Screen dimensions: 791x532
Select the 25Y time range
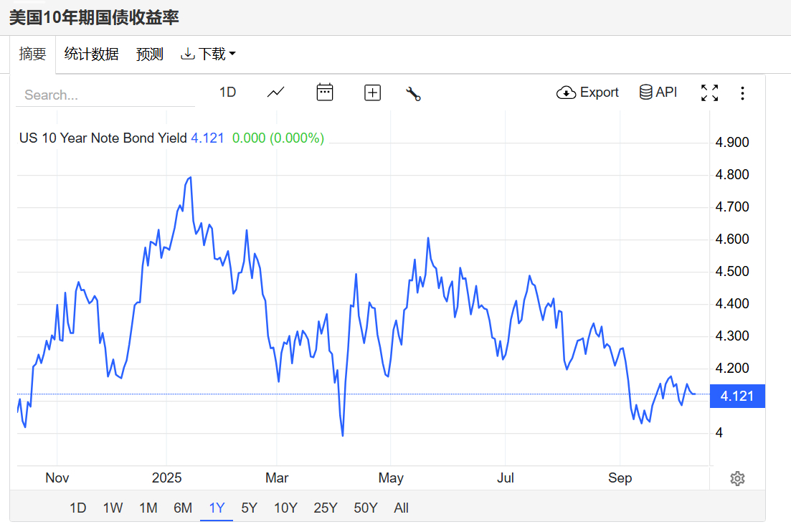point(326,508)
